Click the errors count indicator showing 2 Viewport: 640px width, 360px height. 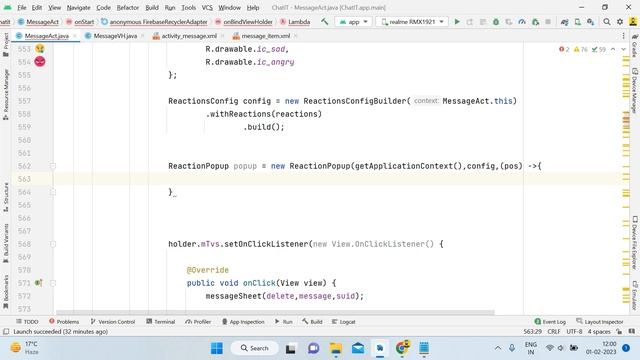(564, 49)
